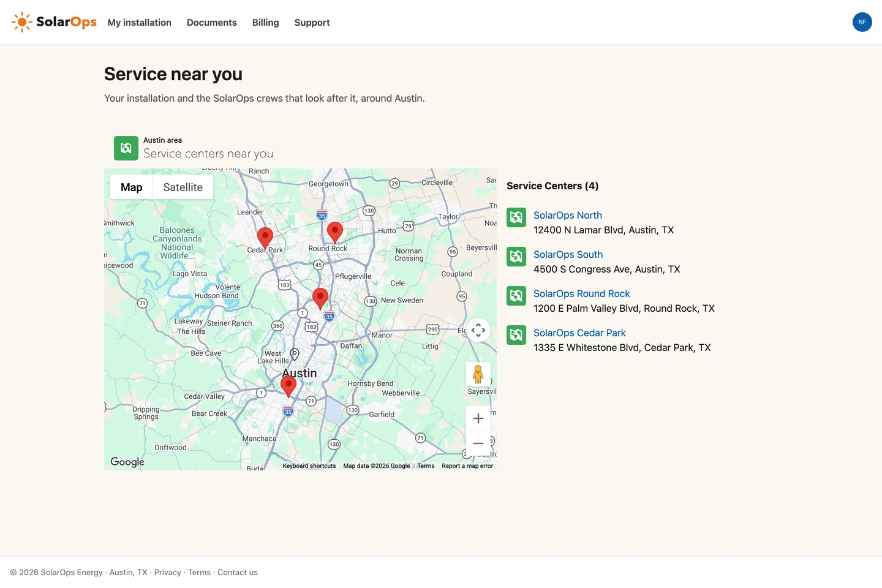Click the Street View pegman icon
Screen dimensions: 882x588
click(x=478, y=374)
